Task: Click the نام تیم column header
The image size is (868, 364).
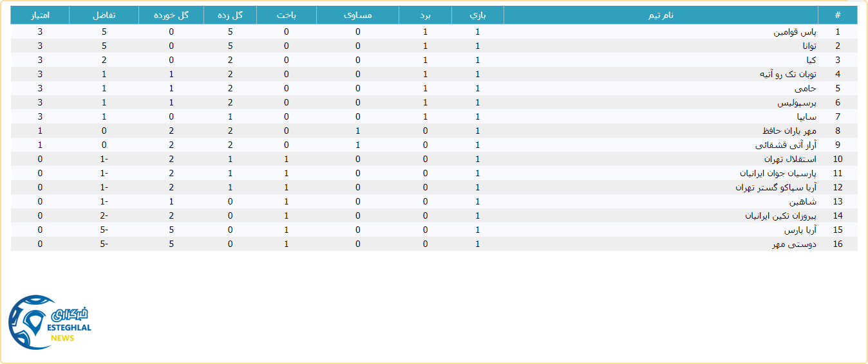Action: click(x=661, y=15)
